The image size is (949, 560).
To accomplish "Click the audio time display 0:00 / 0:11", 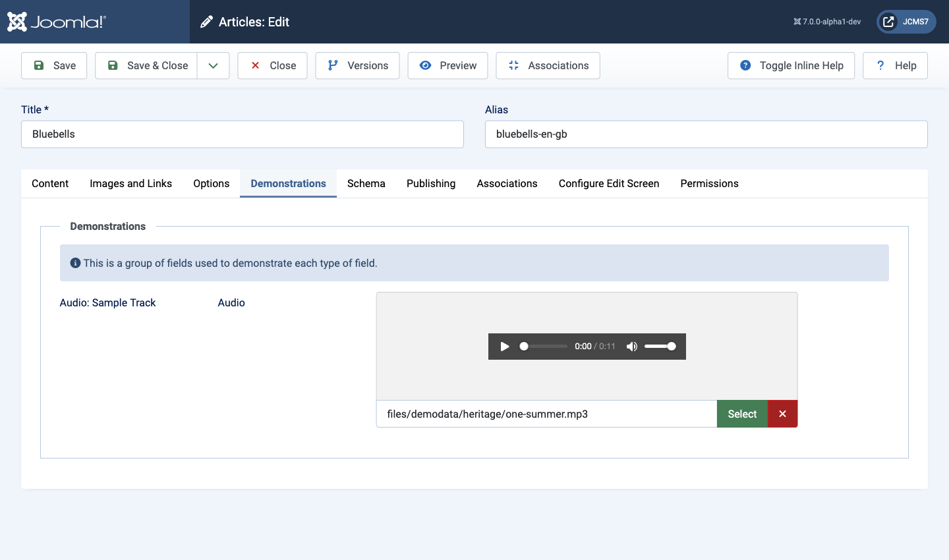I will [595, 347].
